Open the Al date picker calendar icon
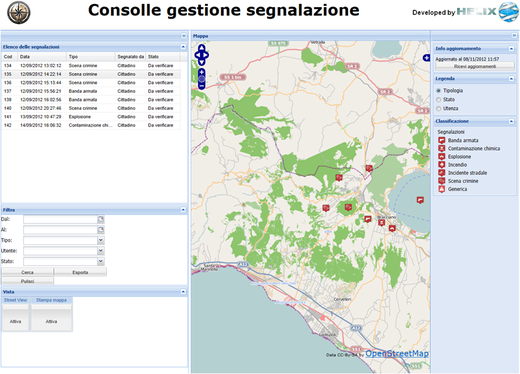 tap(101, 230)
